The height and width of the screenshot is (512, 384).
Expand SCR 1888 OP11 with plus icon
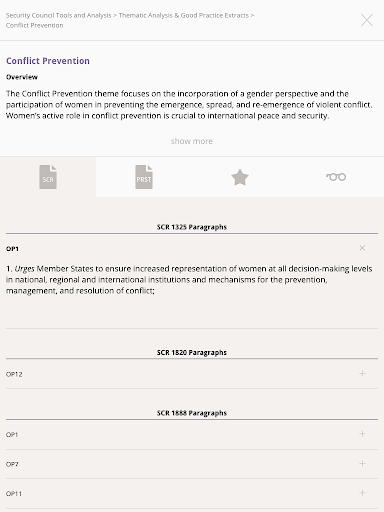click(x=362, y=493)
